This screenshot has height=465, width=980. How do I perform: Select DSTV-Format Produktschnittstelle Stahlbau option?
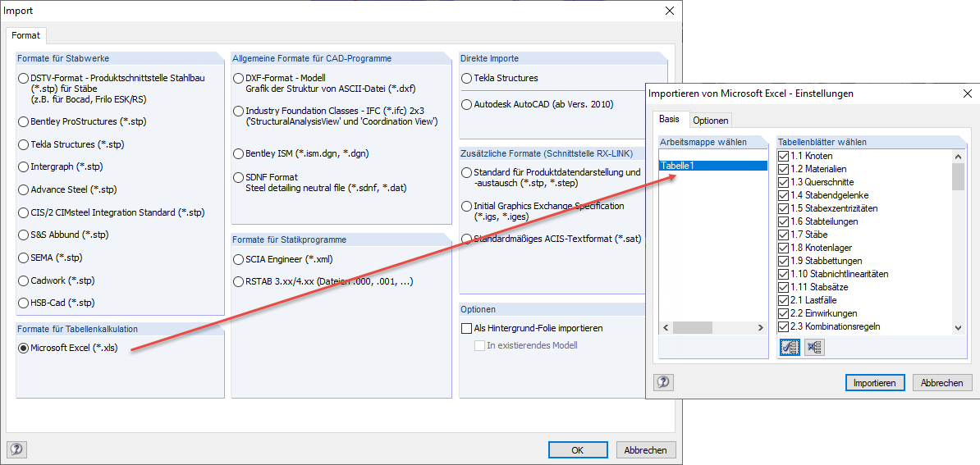point(24,79)
